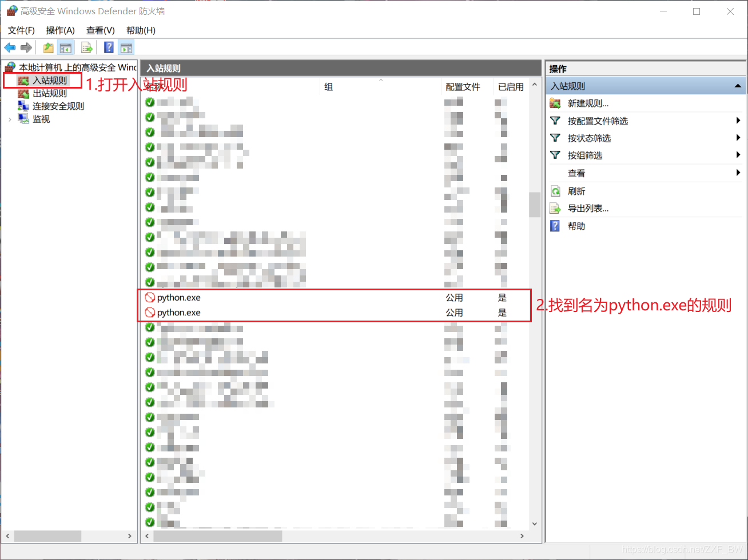This screenshot has width=748, height=560.
Task: Click the rule list vertical scrollbar down arrow
Action: click(x=535, y=523)
